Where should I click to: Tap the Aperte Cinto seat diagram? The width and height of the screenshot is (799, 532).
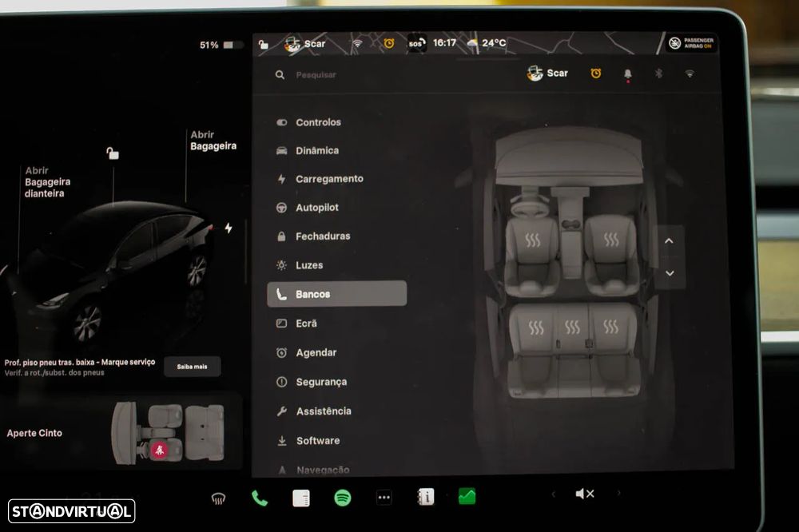click(168, 432)
